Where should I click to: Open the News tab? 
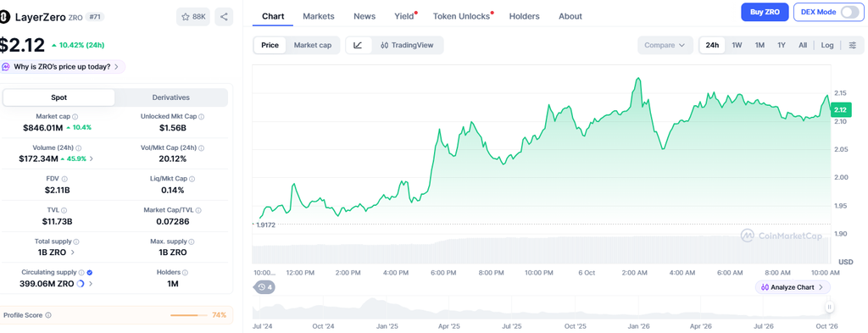(364, 16)
